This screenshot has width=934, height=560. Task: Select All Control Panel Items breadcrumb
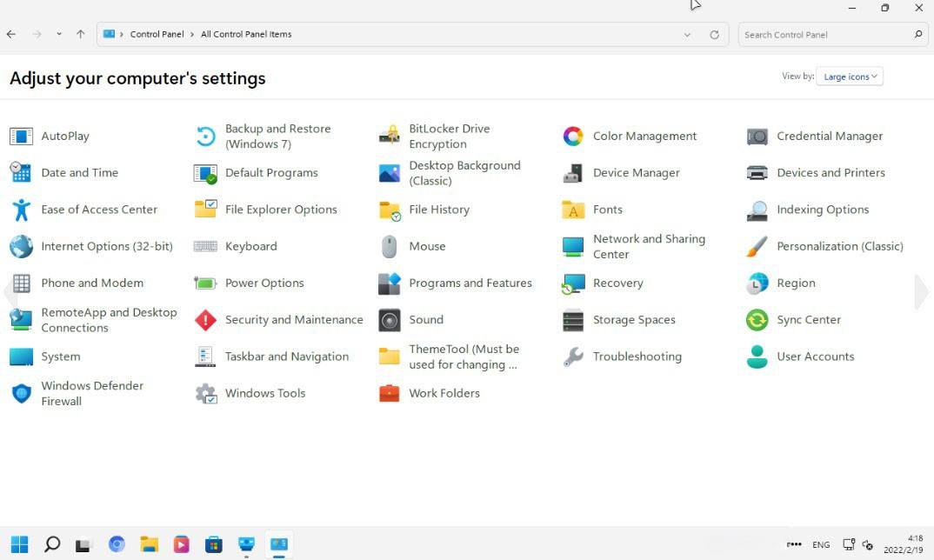click(x=246, y=35)
